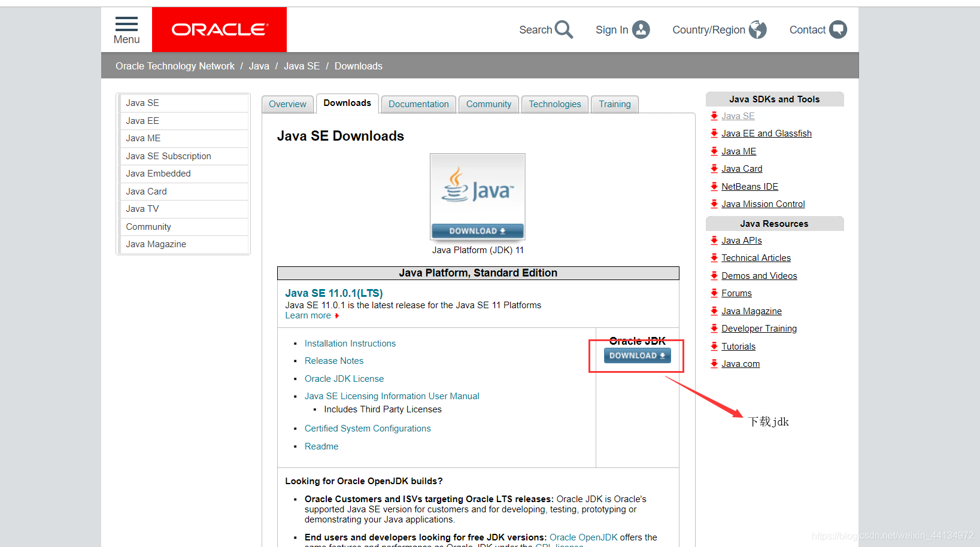The width and height of the screenshot is (980, 547).
Task: Click red download icon beside Java APIs
Action: pyautogui.click(x=714, y=241)
